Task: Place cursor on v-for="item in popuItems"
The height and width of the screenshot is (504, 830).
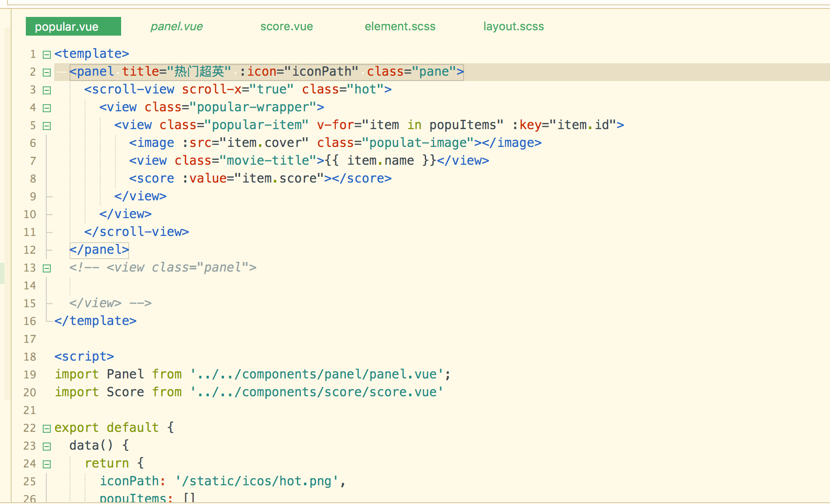Action: tap(410, 125)
